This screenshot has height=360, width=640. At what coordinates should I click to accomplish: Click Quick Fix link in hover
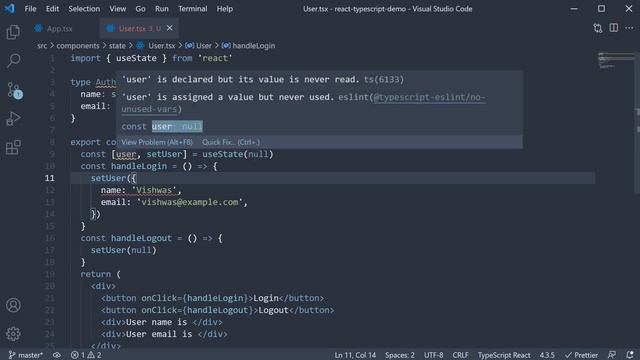click(x=231, y=142)
